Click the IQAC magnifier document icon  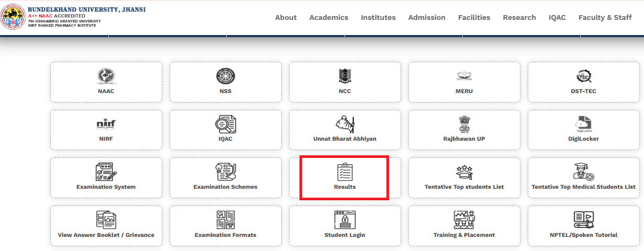point(226,124)
